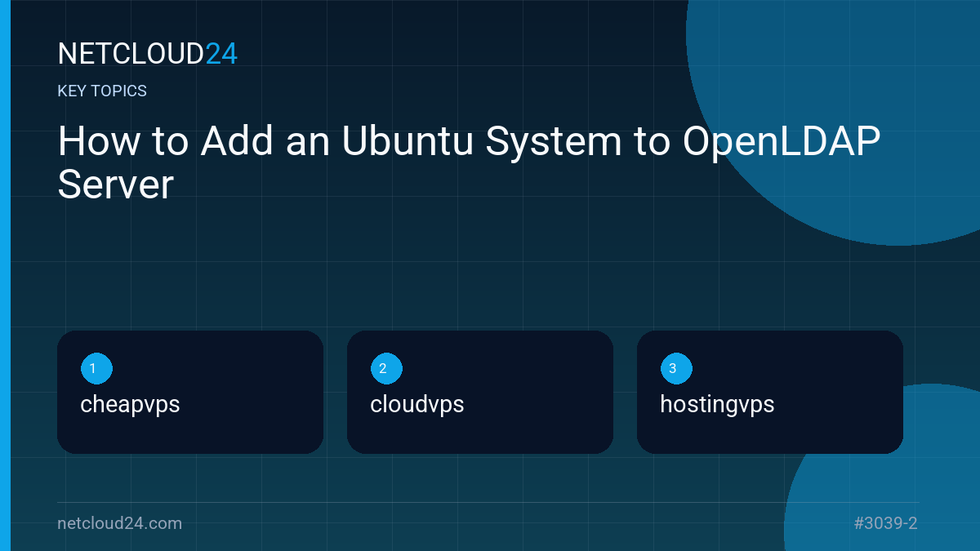The height and width of the screenshot is (551, 980).
Task: Click the number 2 badge
Action: pos(386,369)
